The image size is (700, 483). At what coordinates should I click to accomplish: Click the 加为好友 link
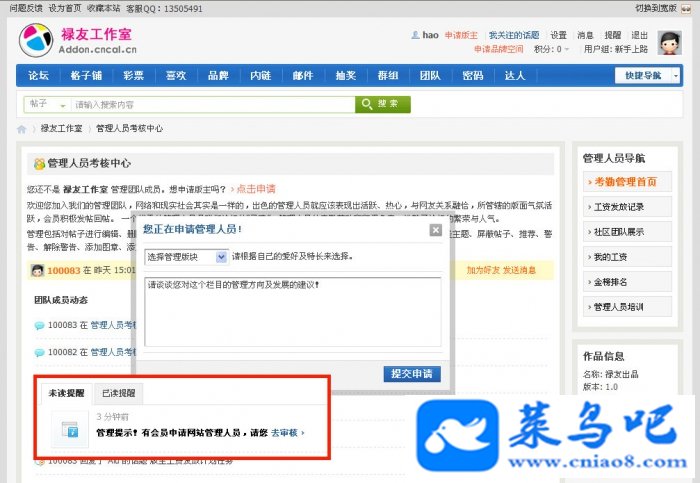(483, 270)
